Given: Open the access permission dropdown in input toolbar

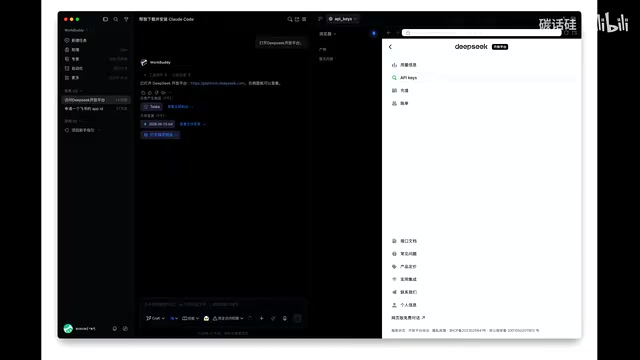Looking at the screenshot, I should pos(228,318).
